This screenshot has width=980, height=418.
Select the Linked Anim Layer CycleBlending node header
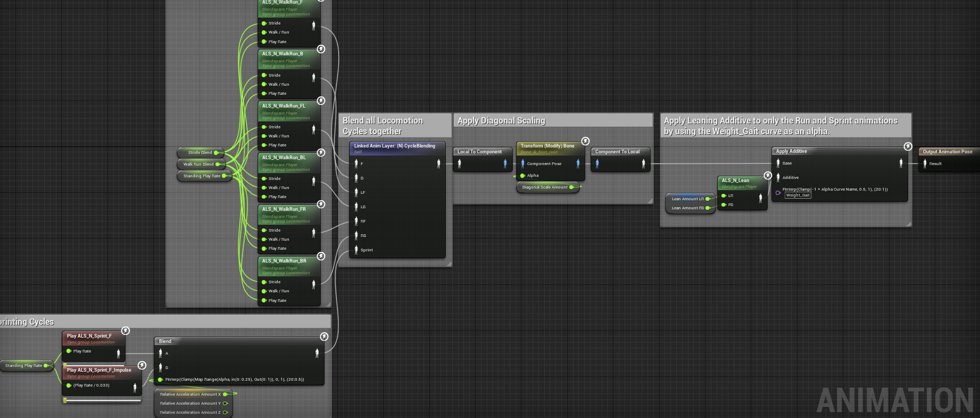[x=394, y=146]
